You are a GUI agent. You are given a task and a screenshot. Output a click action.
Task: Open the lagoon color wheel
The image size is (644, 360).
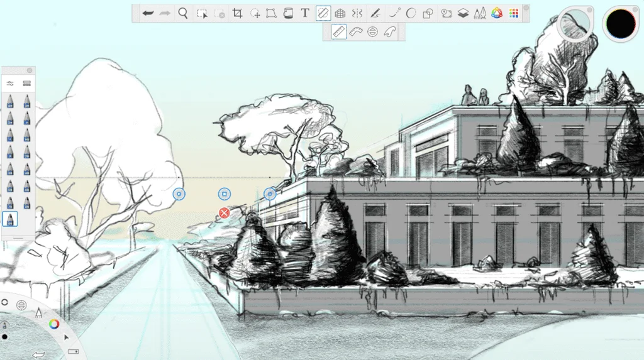tap(54, 324)
